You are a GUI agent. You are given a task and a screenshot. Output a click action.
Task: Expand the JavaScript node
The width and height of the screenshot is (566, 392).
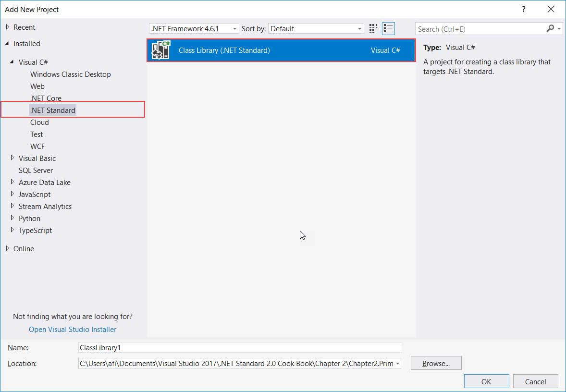click(x=12, y=194)
